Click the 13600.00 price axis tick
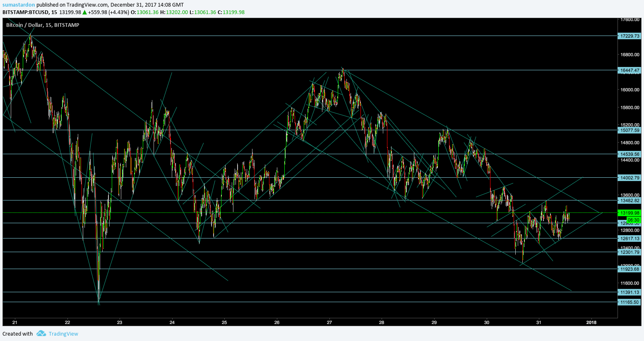 coord(630,195)
